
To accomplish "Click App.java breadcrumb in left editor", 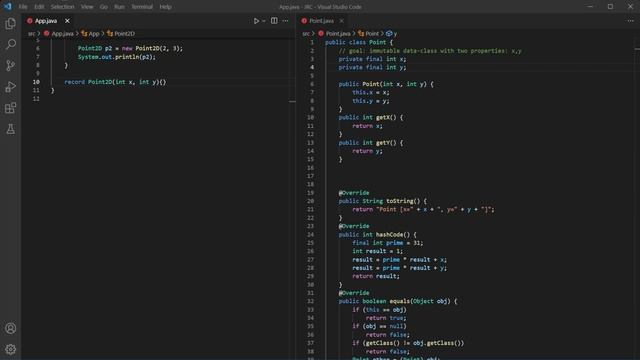I will [59, 34].
